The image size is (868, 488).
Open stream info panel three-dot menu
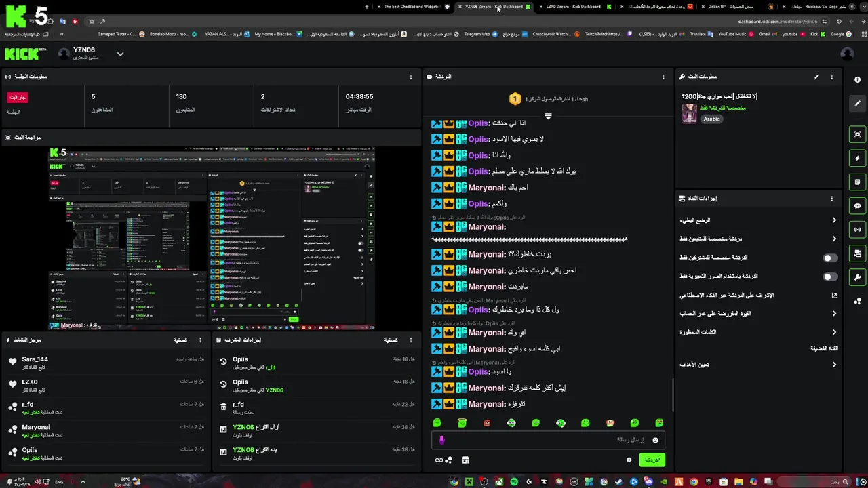[x=832, y=77]
